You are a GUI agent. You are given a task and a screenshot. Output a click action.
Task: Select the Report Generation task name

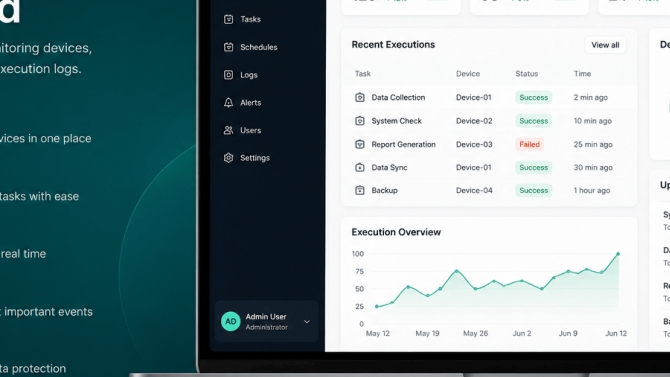pos(403,144)
